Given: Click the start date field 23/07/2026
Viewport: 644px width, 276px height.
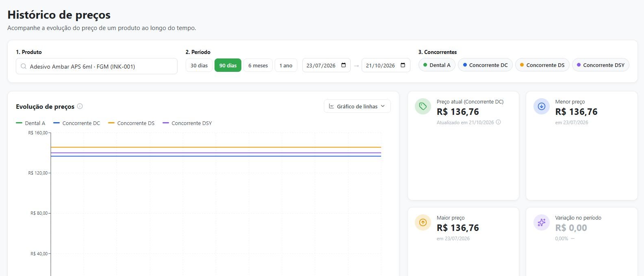Looking at the screenshot, I should point(326,65).
